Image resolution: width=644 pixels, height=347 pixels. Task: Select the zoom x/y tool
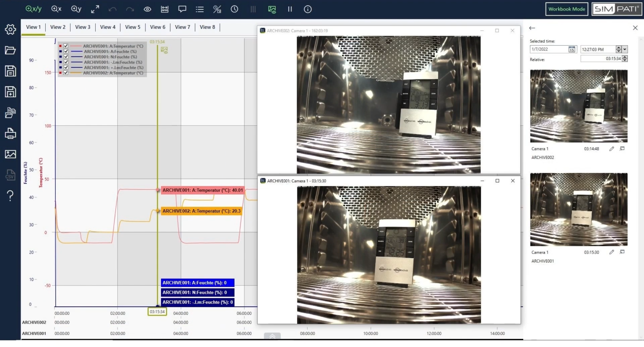(x=34, y=9)
